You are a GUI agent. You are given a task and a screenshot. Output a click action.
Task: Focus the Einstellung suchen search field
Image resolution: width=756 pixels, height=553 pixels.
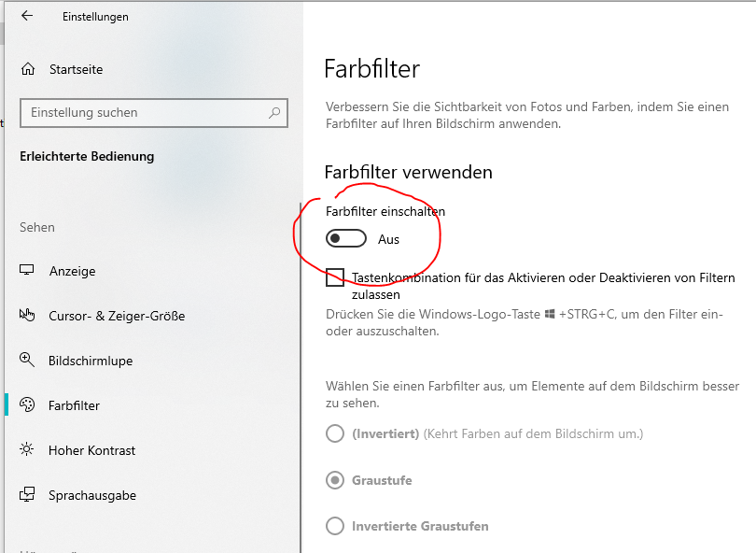point(154,113)
